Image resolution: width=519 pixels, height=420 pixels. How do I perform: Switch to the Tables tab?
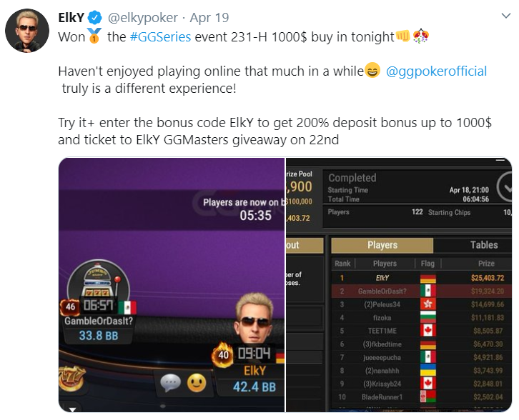click(x=484, y=245)
